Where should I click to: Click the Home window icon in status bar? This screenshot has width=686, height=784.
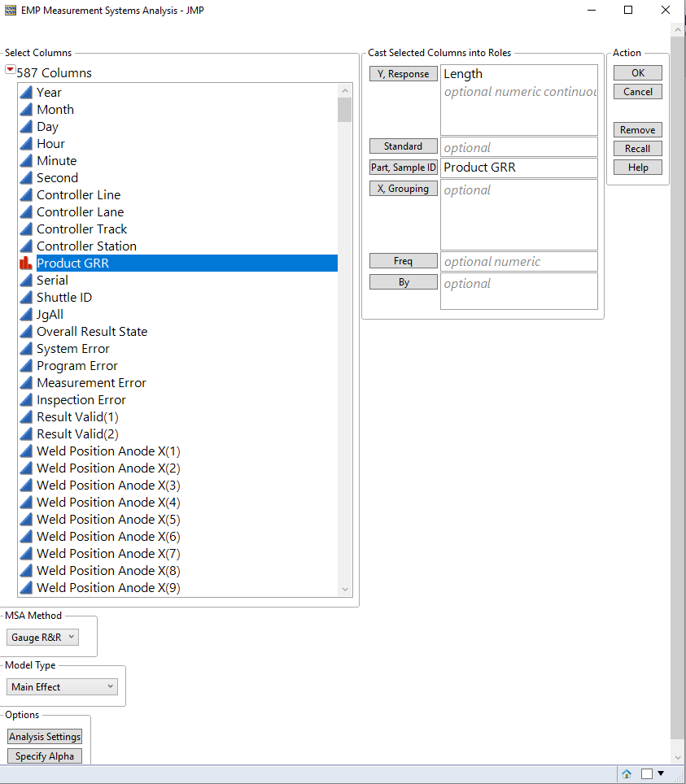(627, 774)
